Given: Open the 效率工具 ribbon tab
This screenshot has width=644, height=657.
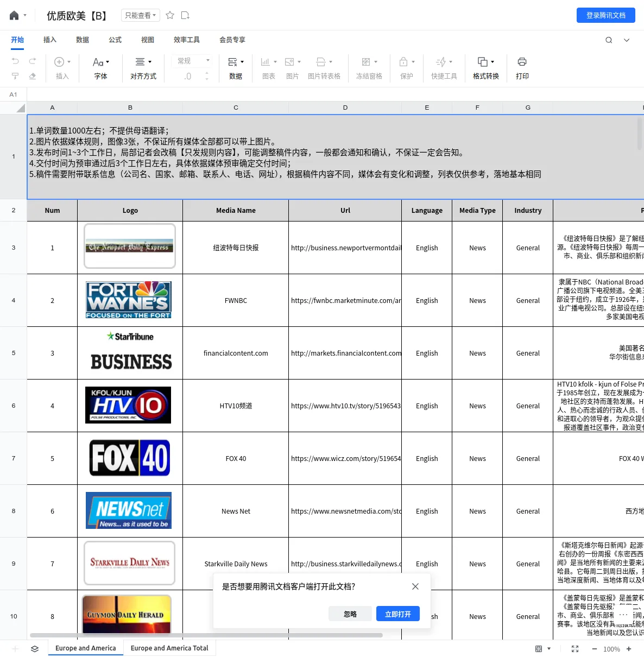Looking at the screenshot, I should (187, 40).
